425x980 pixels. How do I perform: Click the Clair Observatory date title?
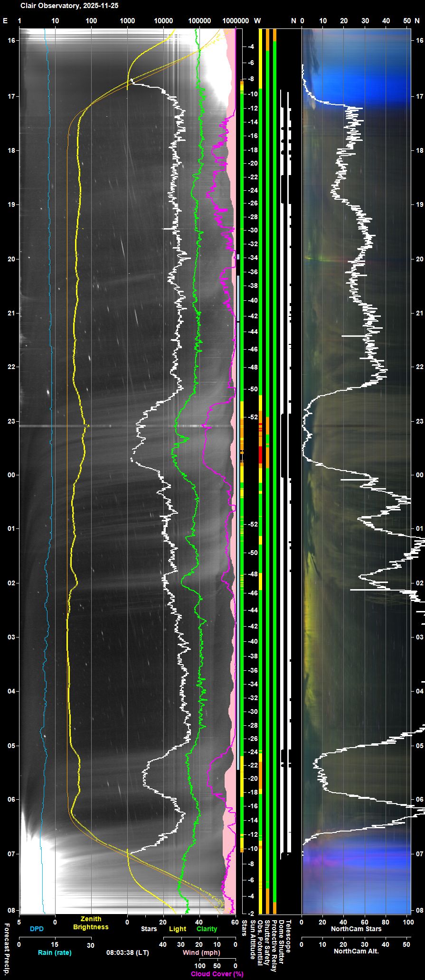click(69, 6)
